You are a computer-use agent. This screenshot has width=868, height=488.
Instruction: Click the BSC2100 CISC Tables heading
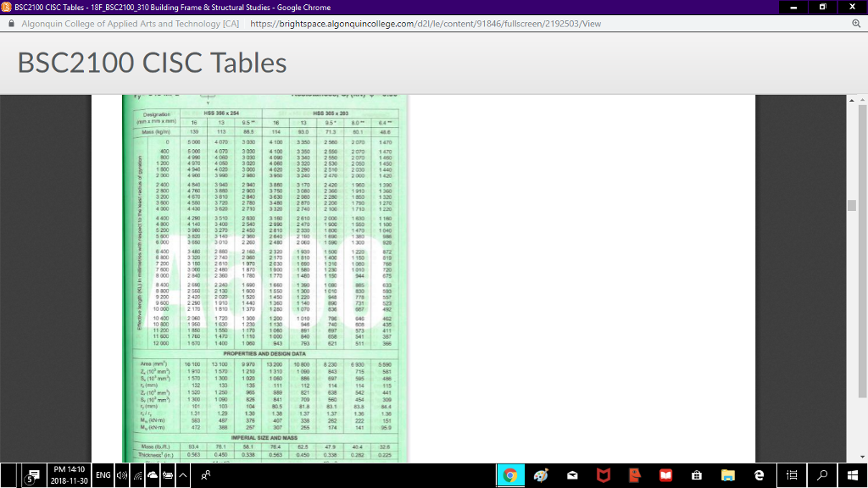click(x=153, y=63)
